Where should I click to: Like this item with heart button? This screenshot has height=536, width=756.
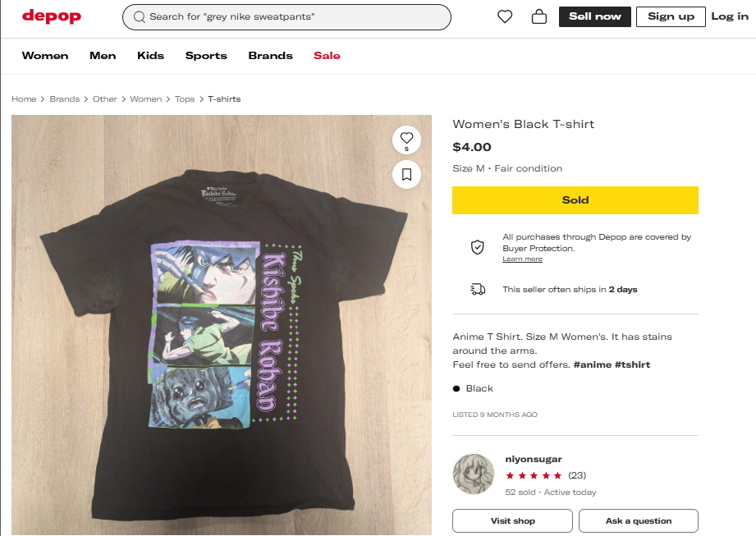pyautogui.click(x=406, y=139)
